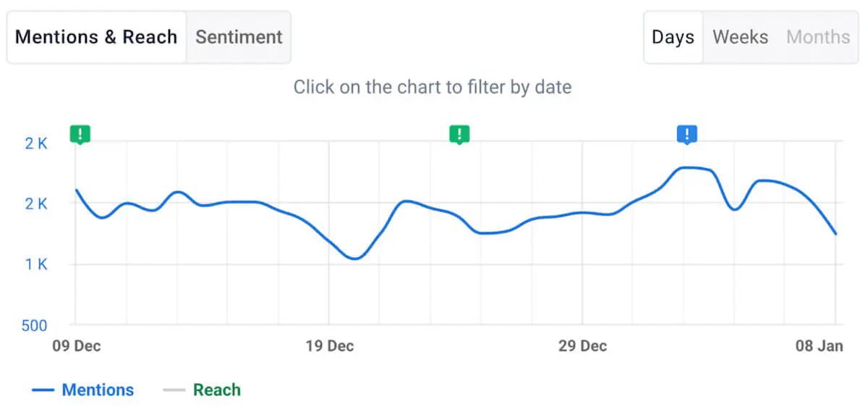Select the Mentions & Reach tab
Image resolution: width=868 pixels, height=412 pixels.
[x=96, y=37]
